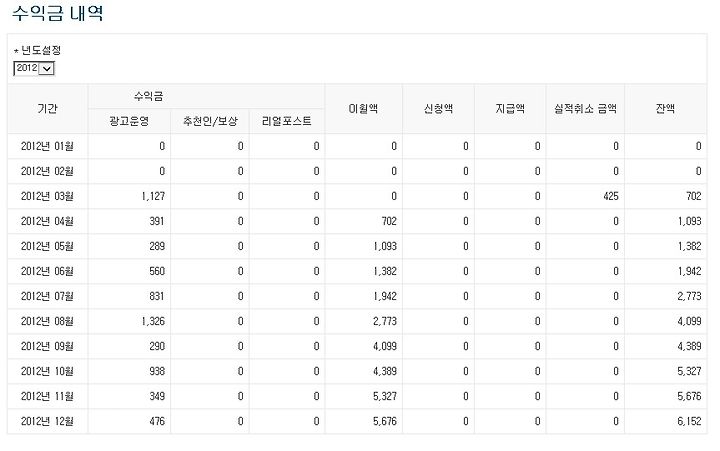Click the 831 광고운영 value for July
This screenshot has width=720, height=451.
tap(157, 296)
